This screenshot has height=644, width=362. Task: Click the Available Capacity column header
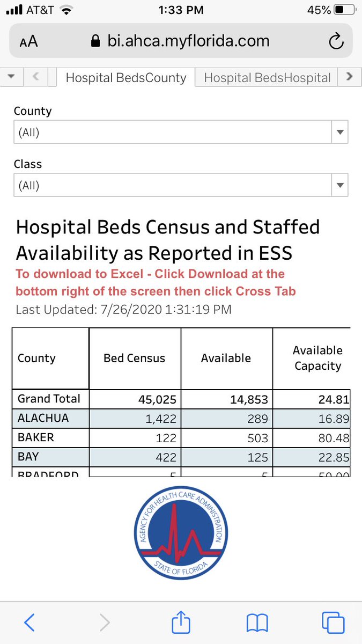point(312,358)
